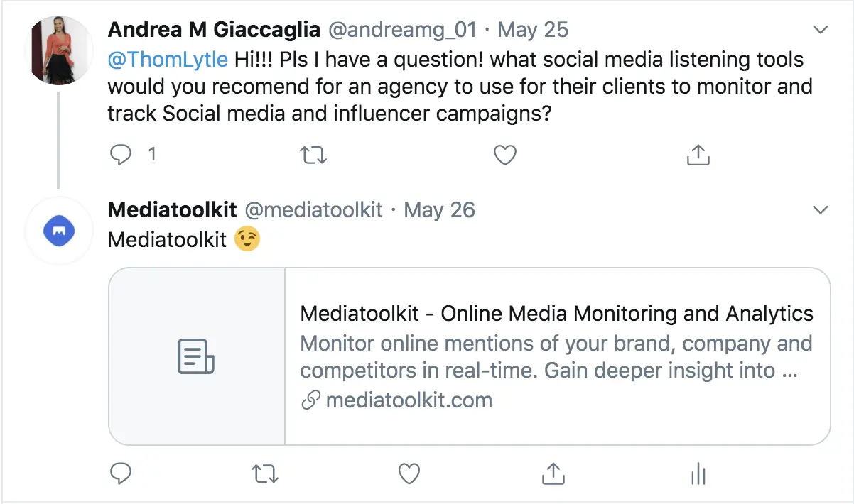Viewport: 854px width, 504px height.
Task: Reply to the Mediatoolkit tweet
Action: point(122,473)
